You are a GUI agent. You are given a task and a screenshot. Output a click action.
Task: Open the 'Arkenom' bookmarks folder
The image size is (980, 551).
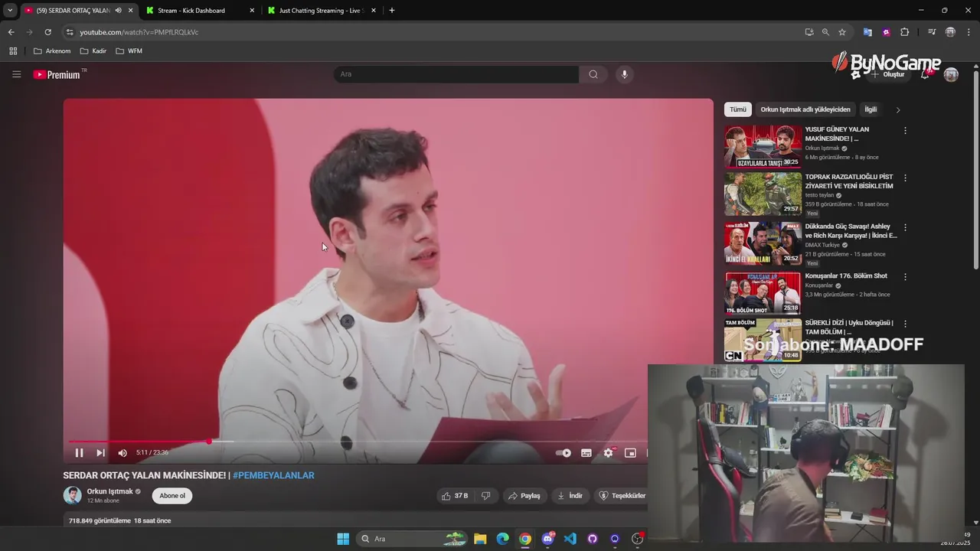tap(52, 51)
